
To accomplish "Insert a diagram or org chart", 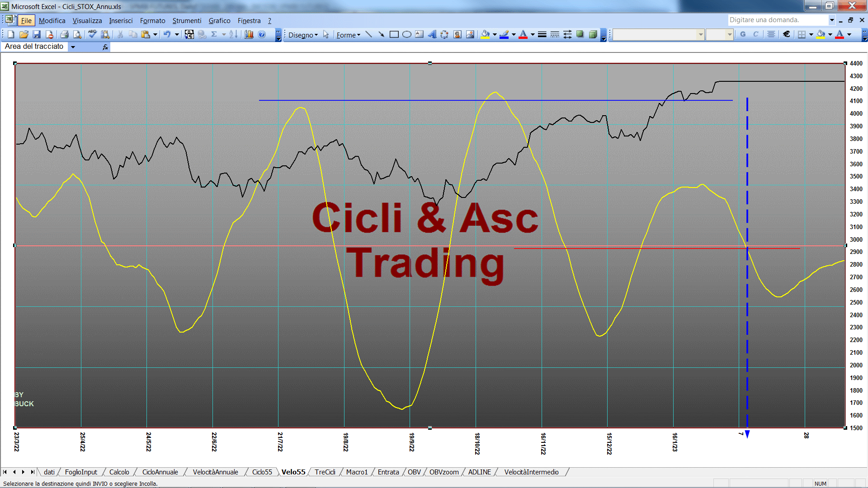I will [444, 34].
